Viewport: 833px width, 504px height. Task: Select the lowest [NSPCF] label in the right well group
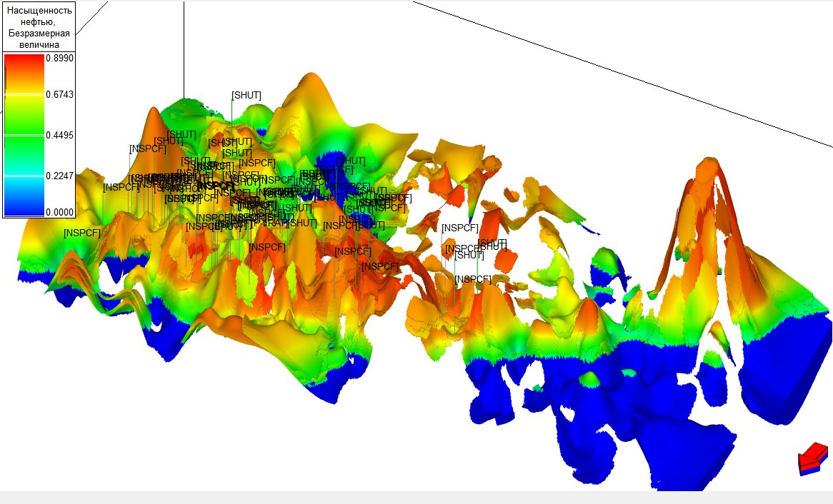tap(474, 279)
